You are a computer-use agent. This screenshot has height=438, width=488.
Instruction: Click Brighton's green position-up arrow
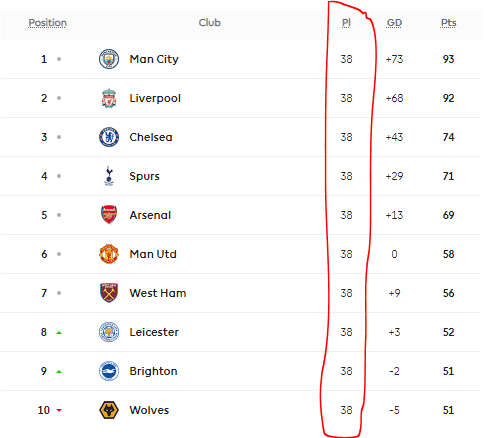pos(59,371)
